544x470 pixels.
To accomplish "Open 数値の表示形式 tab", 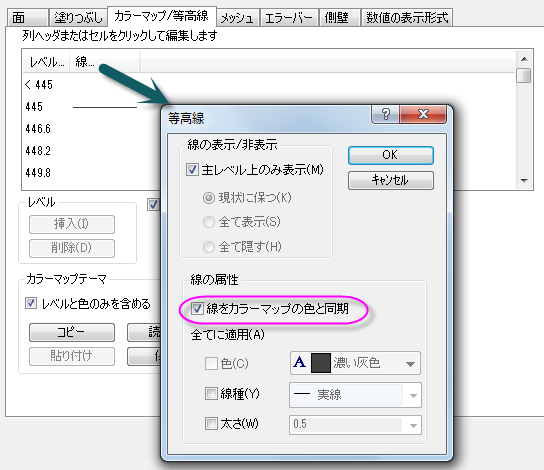I will 407,17.
